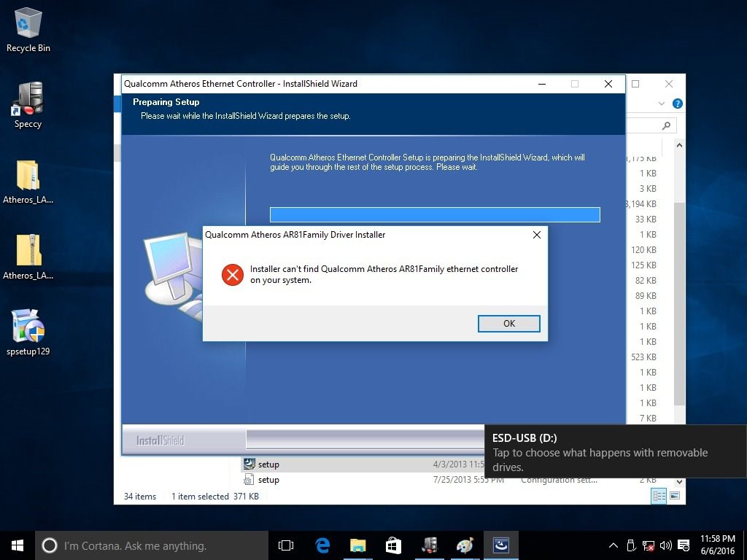
Task: Switch to File Explorer on the taskbar
Action: coord(357,545)
